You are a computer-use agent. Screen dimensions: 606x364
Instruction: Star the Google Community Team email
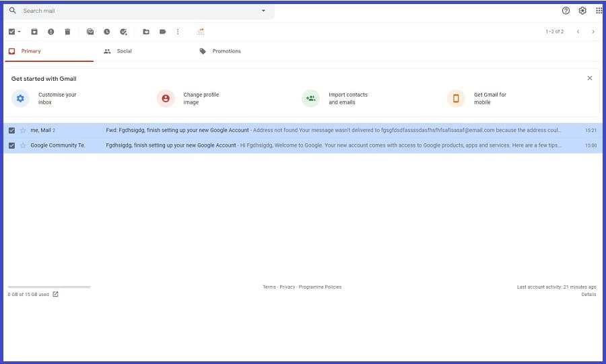pyautogui.click(x=23, y=145)
